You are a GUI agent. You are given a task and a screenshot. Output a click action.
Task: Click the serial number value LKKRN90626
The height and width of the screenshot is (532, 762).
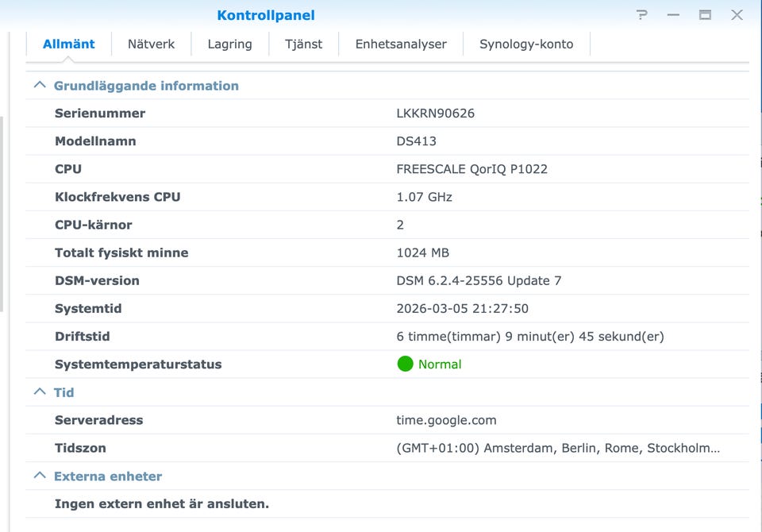pos(435,114)
